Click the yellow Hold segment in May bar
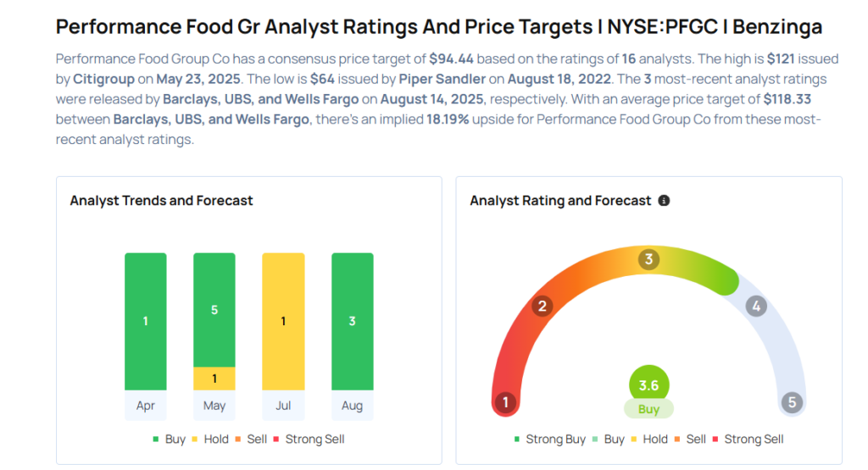This screenshot has width=868, height=470. pos(214,379)
